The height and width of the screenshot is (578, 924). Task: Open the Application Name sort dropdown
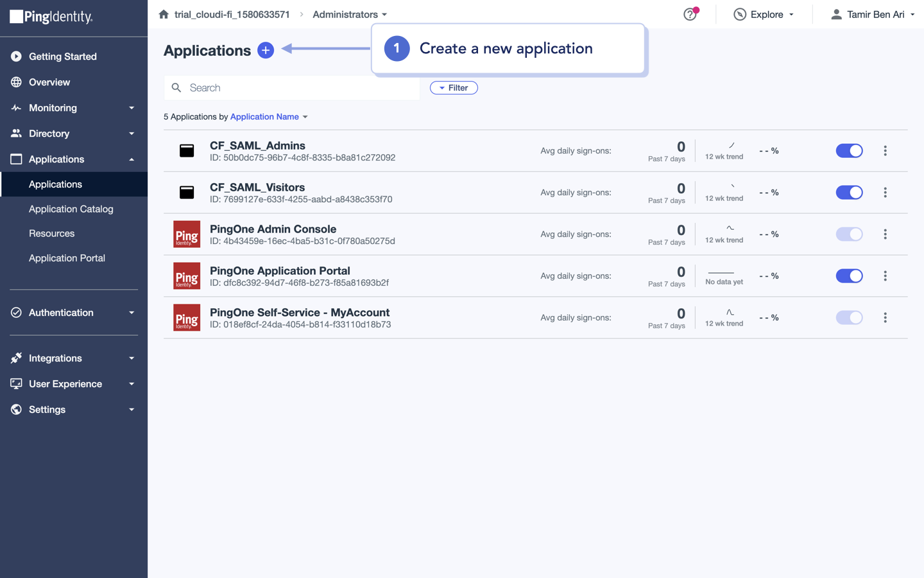coord(264,117)
